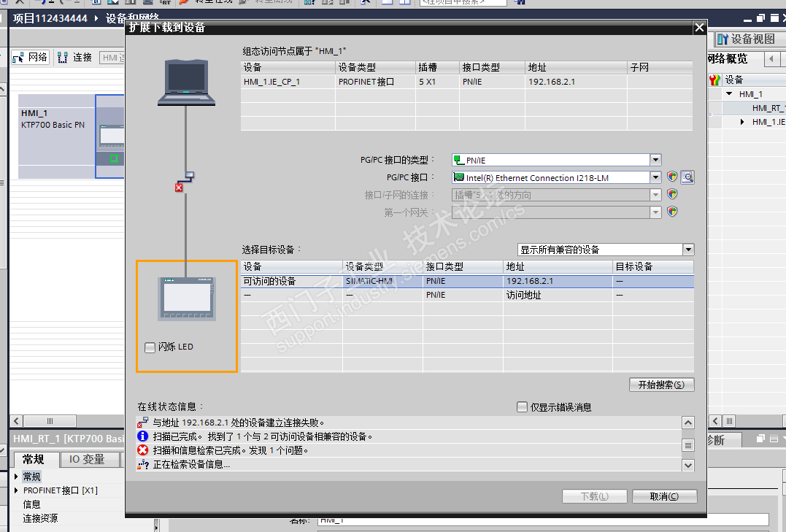Click icon beside 正在检索设备信息 message
Screen dimensions: 786x532
(x=143, y=464)
